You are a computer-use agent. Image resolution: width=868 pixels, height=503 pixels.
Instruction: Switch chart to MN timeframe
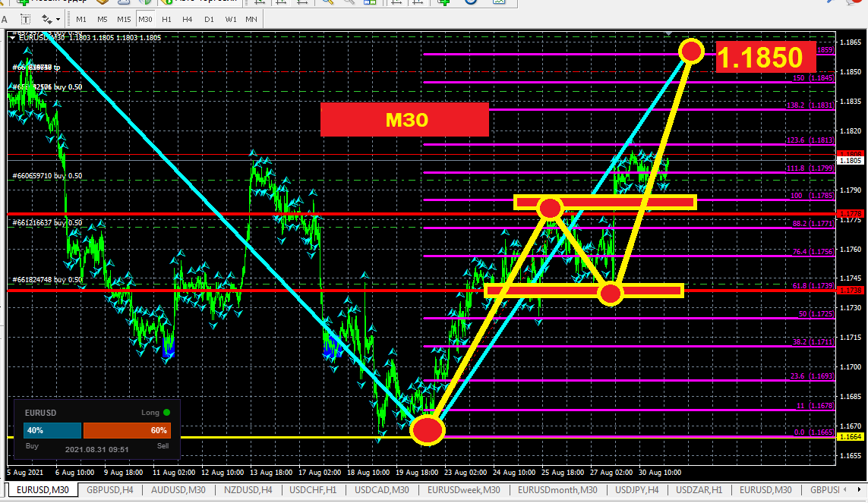(251, 20)
